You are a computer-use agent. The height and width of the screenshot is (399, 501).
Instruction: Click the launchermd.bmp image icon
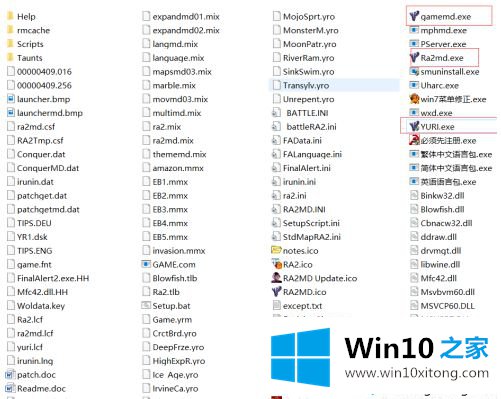click(x=11, y=113)
